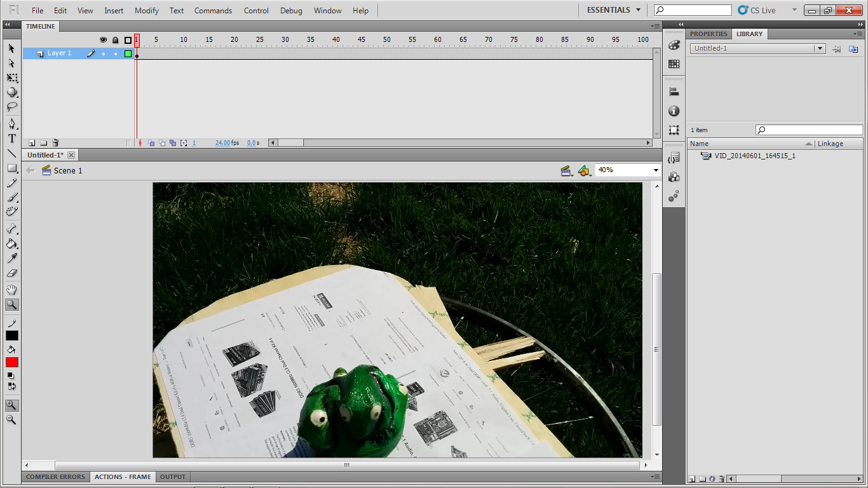Image resolution: width=868 pixels, height=488 pixels.
Task: Switch to the Hand tool
Action: (11, 290)
